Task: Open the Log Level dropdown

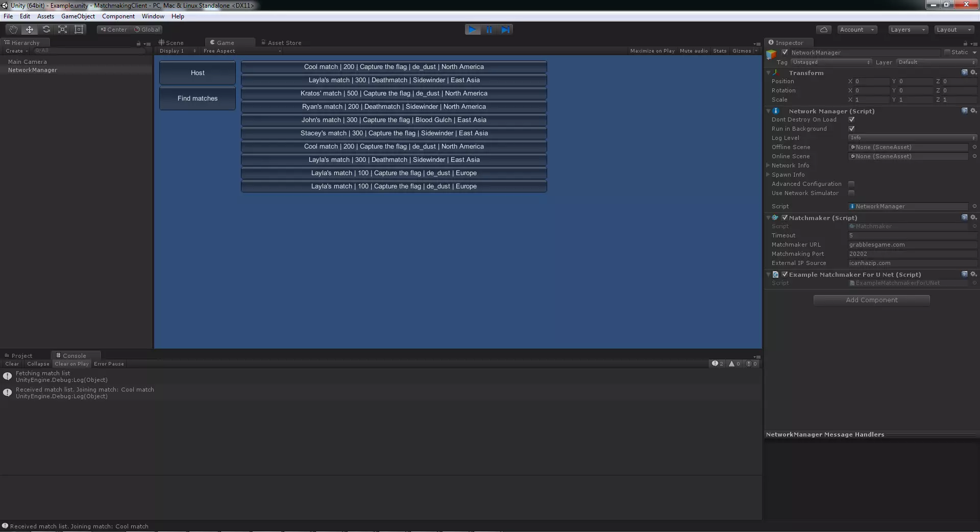Action: [913, 138]
